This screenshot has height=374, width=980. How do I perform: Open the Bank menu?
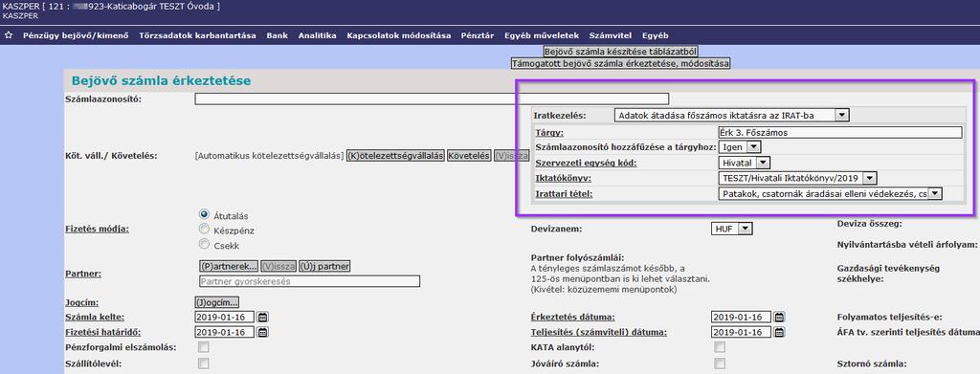pos(277,35)
